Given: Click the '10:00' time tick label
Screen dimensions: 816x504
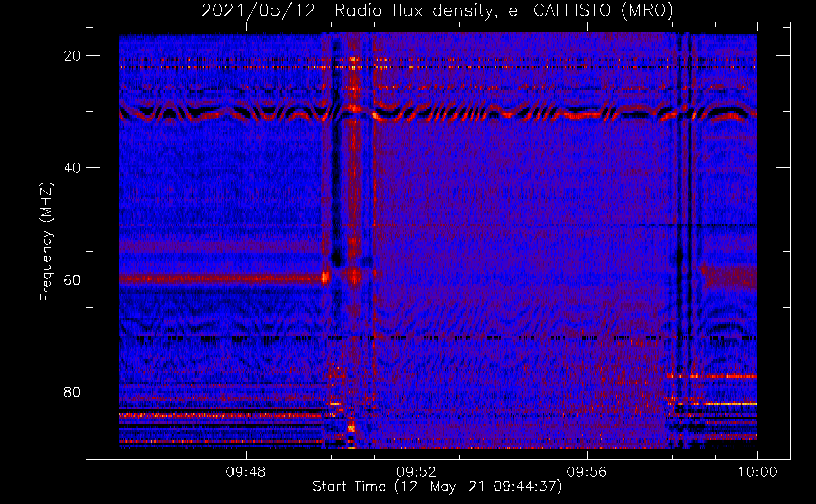Looking at the screenshot, I should click(x=757, y=472).
